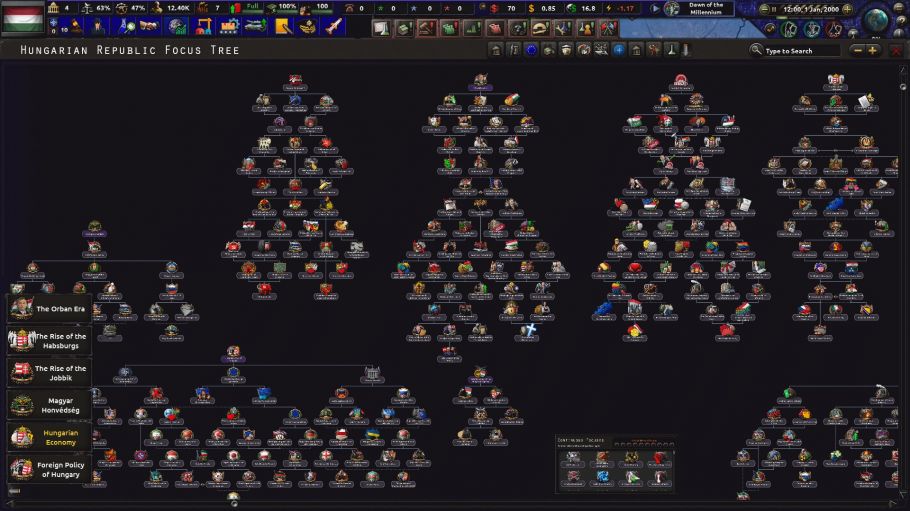This screenshot has width=910, height=511.
Task: Open the yellow logistics note icon
Action: click(x=282, y=27)
